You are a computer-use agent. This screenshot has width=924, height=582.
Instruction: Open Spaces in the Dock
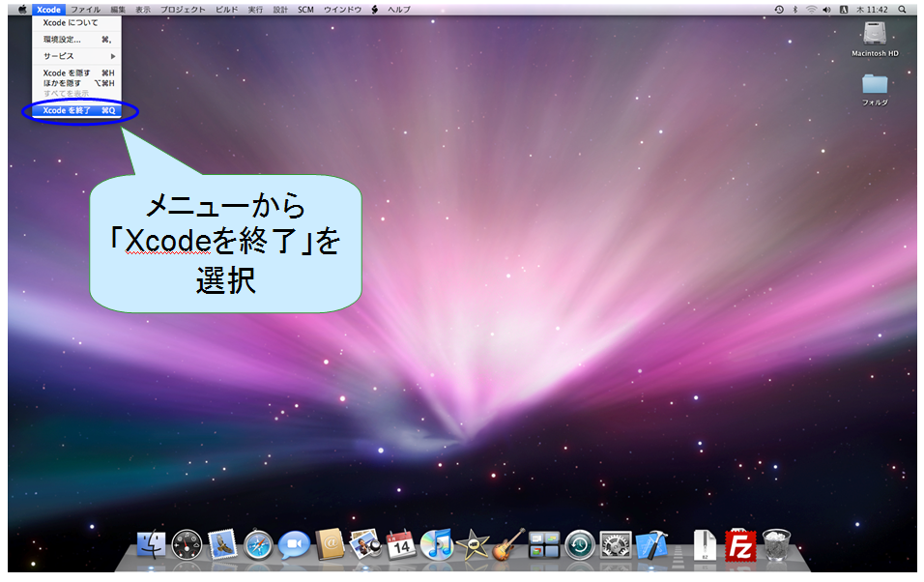pyautogui.click(x=544, y=545)
